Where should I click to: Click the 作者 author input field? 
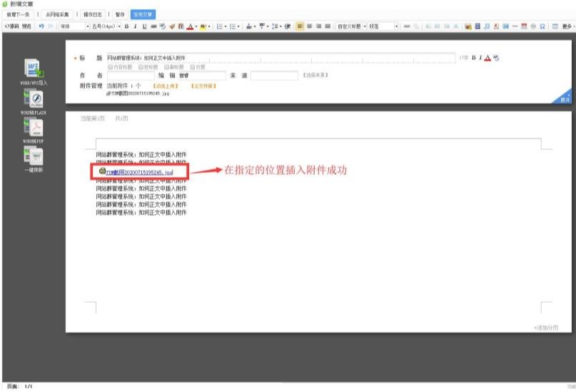click(x=135, y=75)
